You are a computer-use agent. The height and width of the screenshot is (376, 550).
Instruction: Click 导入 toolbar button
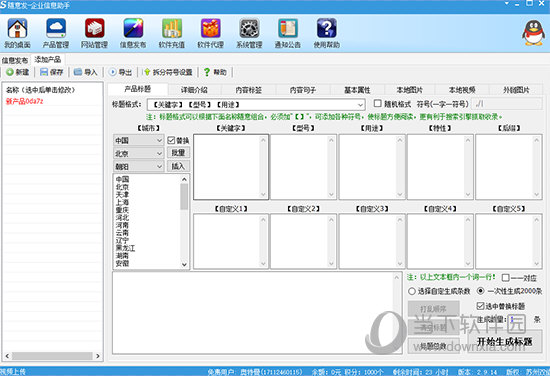click(x=85, y=72)
